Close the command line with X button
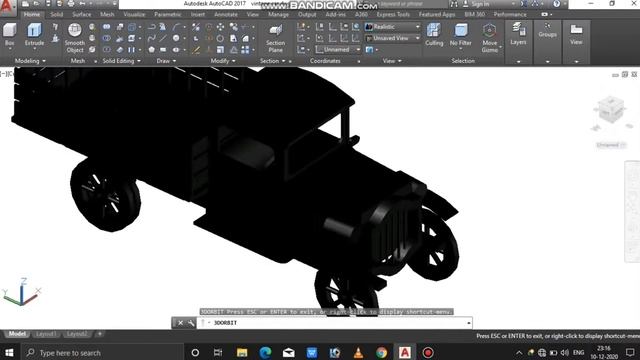Viewport: 640px width, 360px height. (x=180, y=323)
